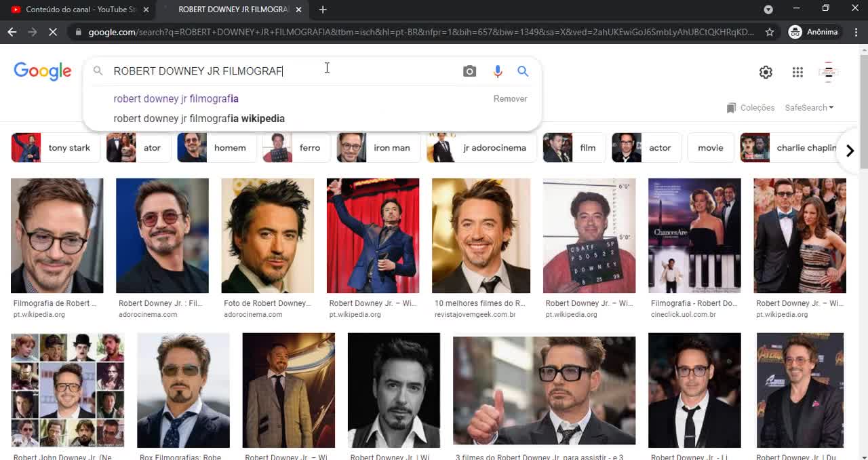The image size is (868, 460).
Task: Open the mugshot image thumbnail
Action: (x=589, y=235)
